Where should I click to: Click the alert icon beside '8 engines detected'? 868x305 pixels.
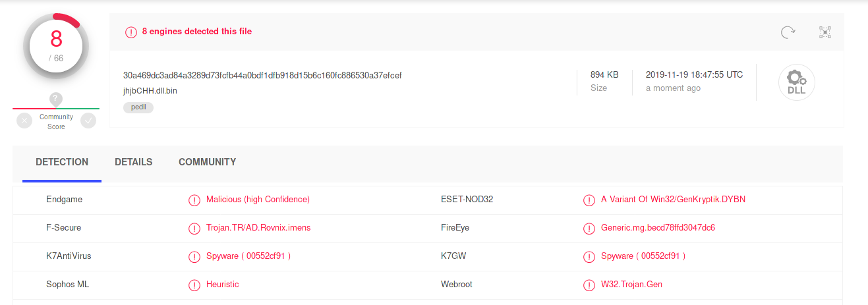point(131,32)
